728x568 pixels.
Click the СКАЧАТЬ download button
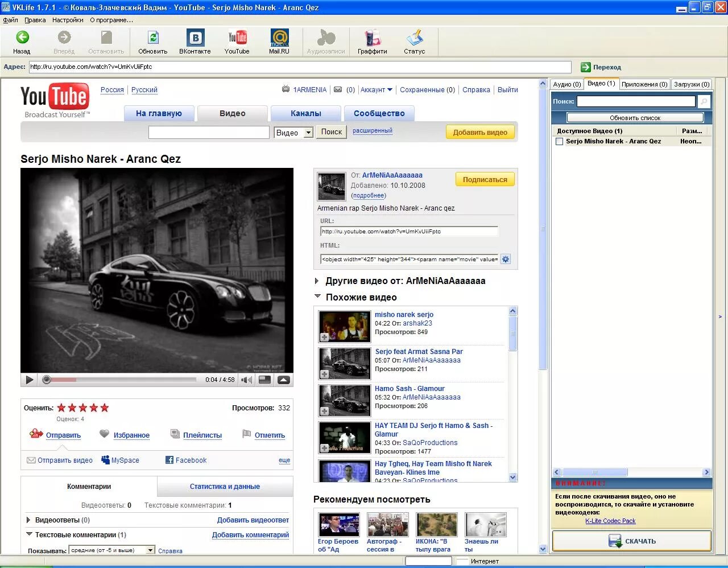(x=632, y=541)
